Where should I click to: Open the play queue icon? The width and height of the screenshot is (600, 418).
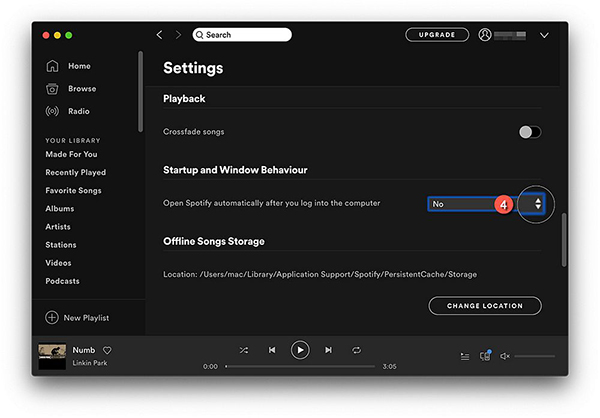tap(465, 356)
